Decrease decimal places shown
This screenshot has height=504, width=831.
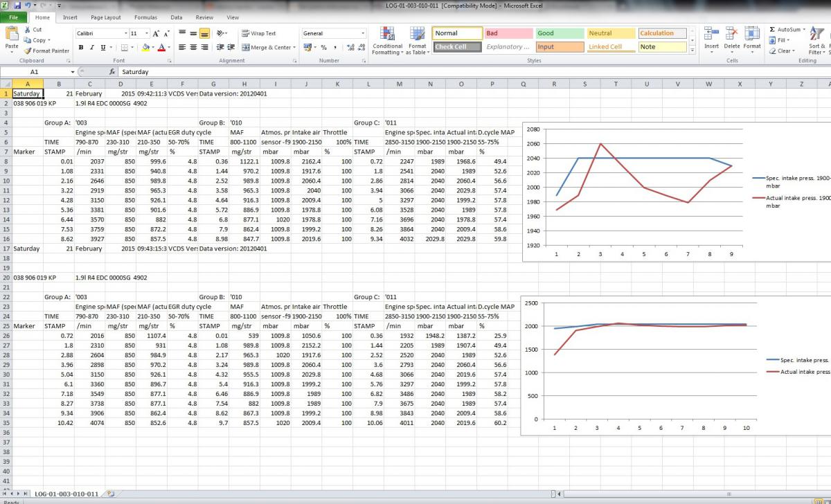coord(362,47)
